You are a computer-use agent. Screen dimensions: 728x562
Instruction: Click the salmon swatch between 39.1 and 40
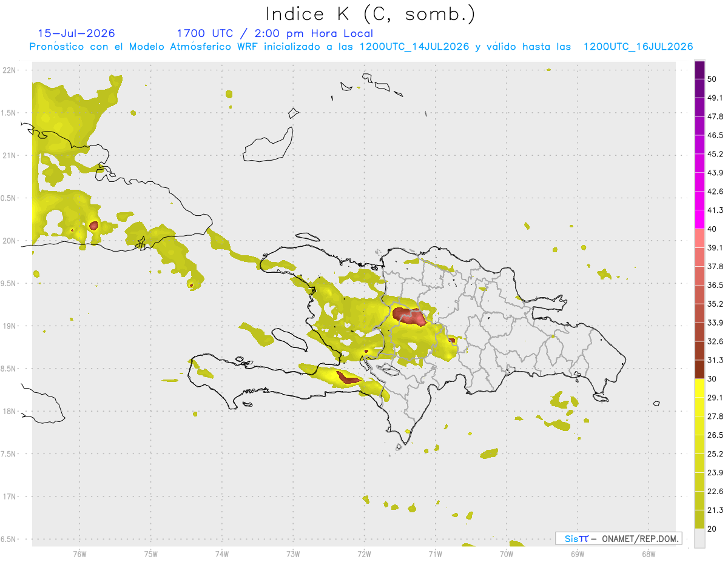[x=699, y=238]
